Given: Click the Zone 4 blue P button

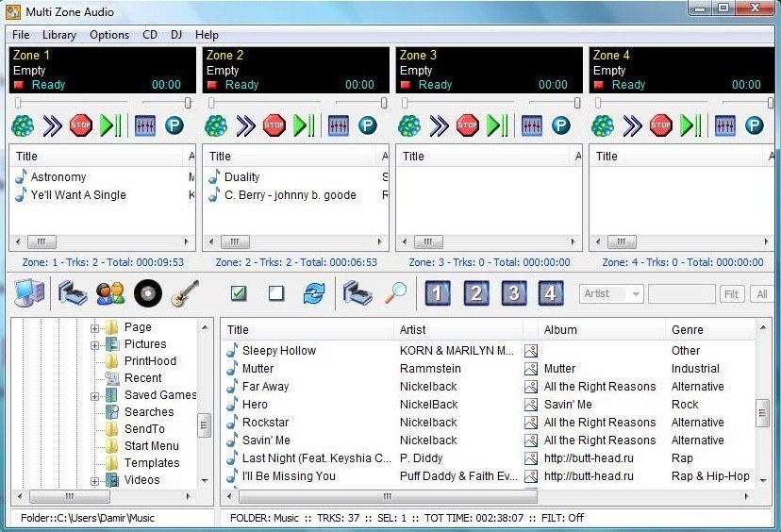Looking at the screenshot, I should pos(754,125).
